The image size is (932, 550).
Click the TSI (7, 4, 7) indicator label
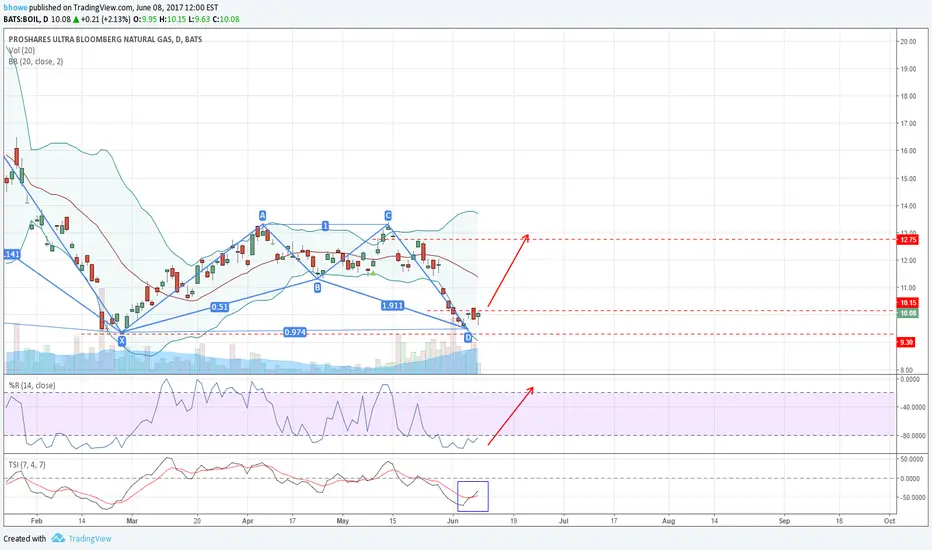[27, 464]
